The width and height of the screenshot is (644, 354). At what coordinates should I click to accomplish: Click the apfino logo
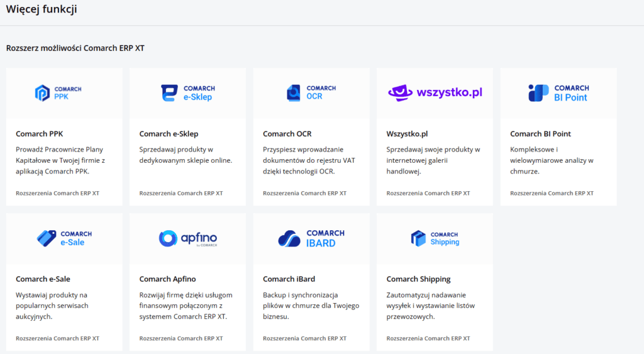click(x=187, y=238)
